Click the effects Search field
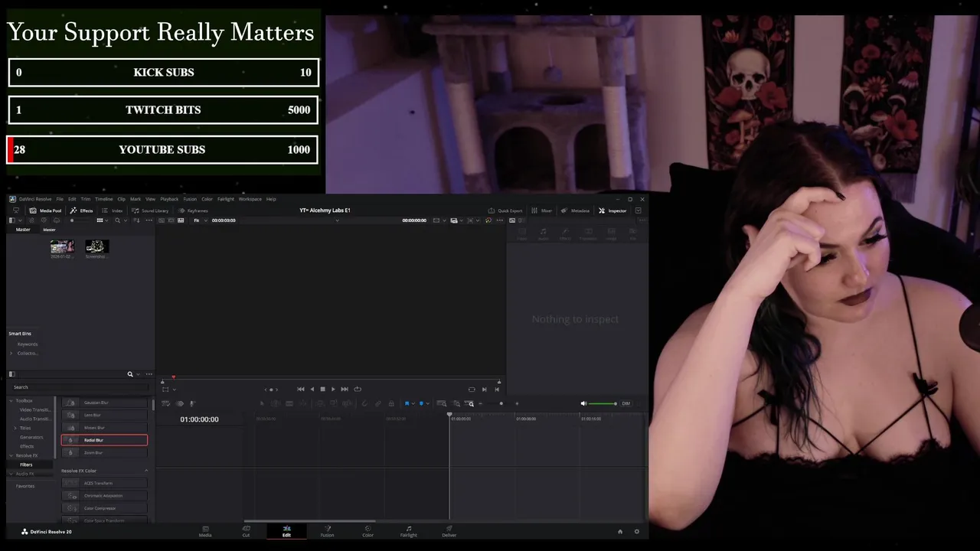Image resolution: width=980 pixels, height=551 pixels. tap(80, 387)
